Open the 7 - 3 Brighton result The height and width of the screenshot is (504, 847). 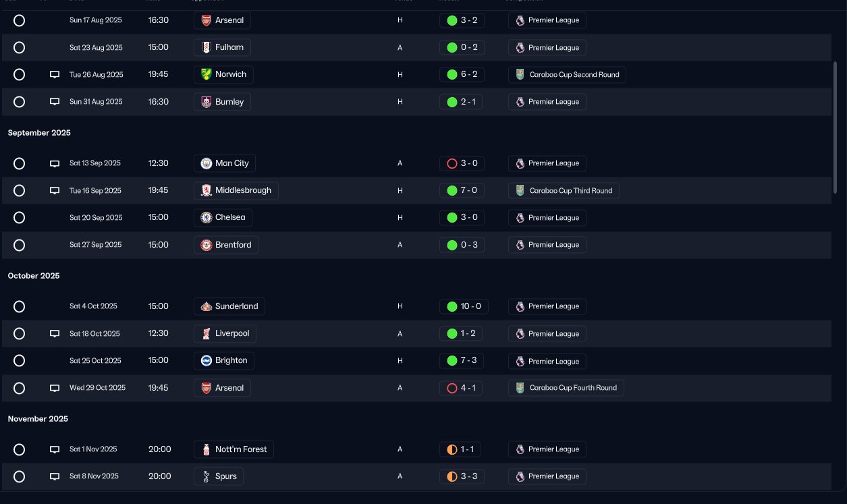tap(462, 361)
